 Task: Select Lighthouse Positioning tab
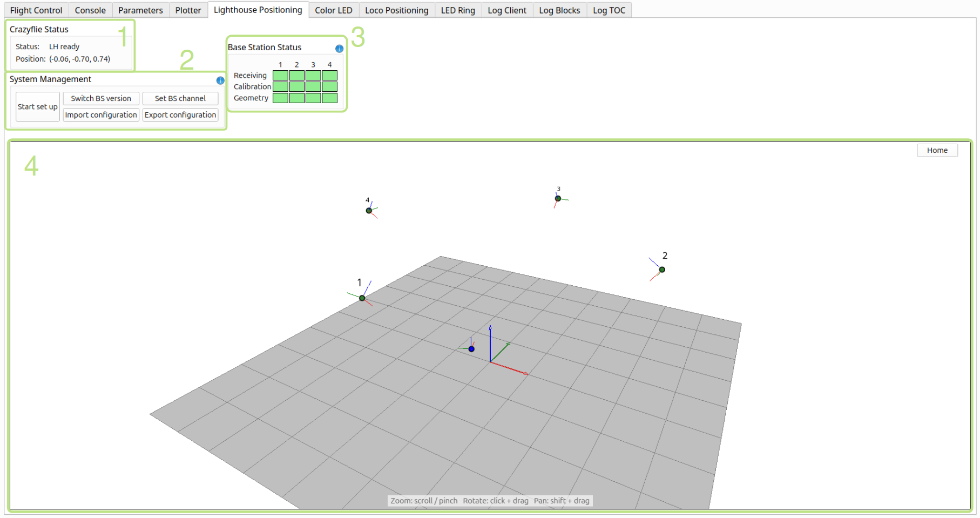pos(258,10)
